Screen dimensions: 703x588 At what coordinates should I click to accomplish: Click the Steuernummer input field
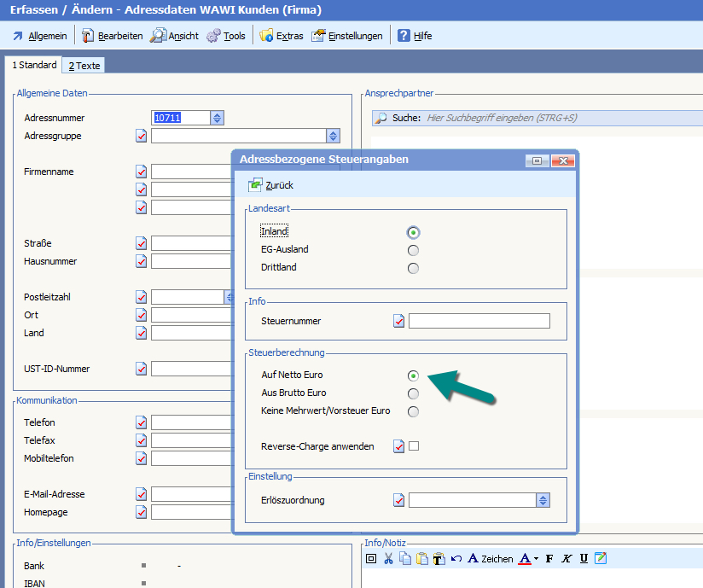479,321
